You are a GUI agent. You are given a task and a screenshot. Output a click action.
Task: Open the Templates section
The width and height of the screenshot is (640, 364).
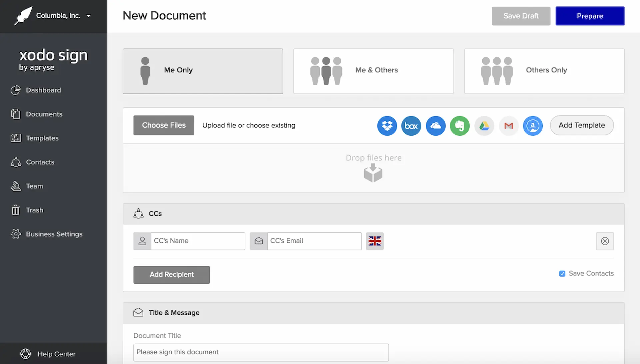pos(42,138)
